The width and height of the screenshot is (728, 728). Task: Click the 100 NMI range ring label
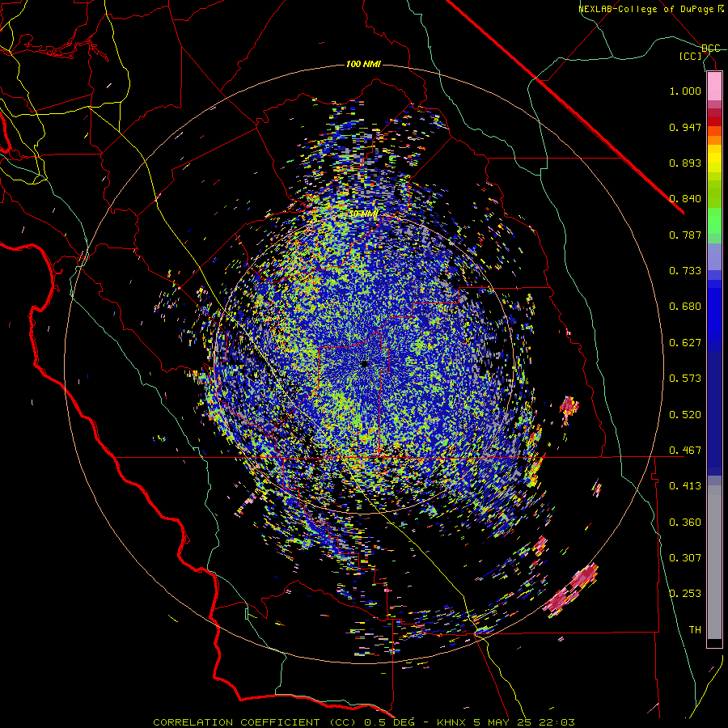(363, 64)
